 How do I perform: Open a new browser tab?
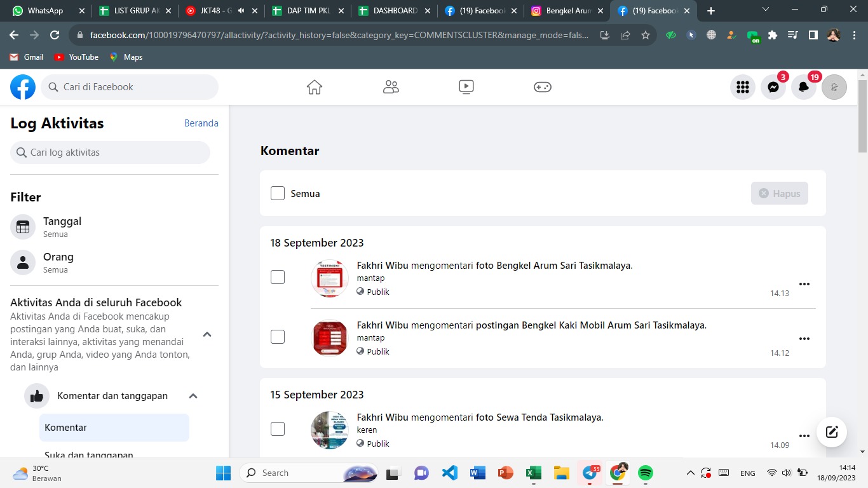711,11
